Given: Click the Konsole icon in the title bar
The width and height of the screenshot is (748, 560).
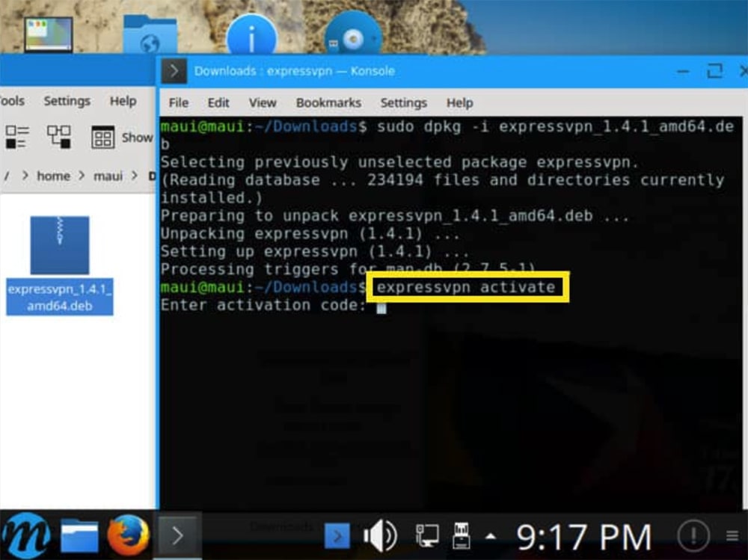Looking at the screenshot, I should pos(174,72).
